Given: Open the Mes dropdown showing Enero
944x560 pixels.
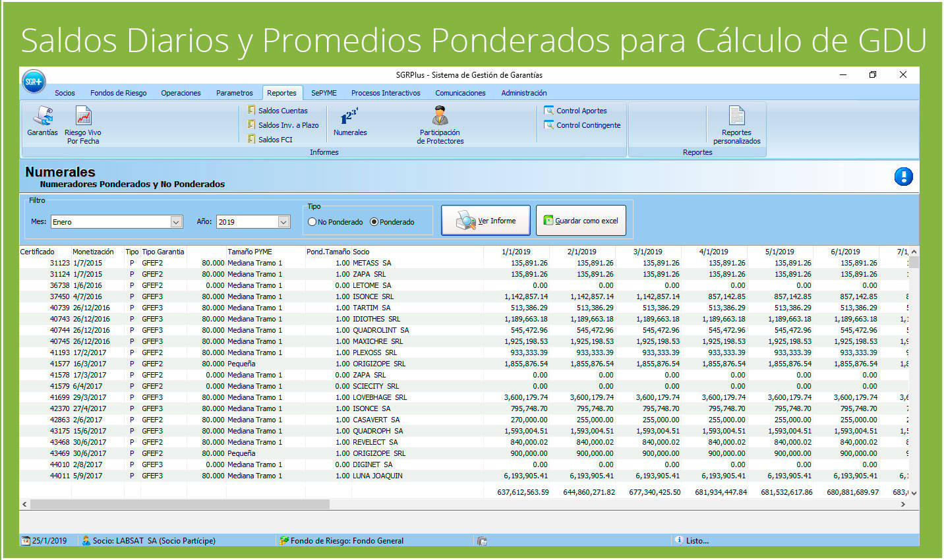Looking at the screenshot, I should 175,222.
